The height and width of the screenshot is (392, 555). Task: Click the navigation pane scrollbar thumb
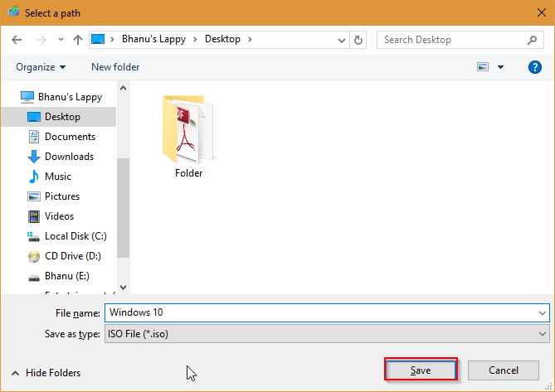123,208
